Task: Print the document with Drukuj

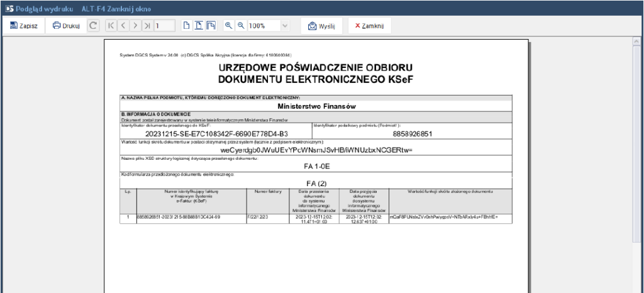Action: tap(66, 26)
